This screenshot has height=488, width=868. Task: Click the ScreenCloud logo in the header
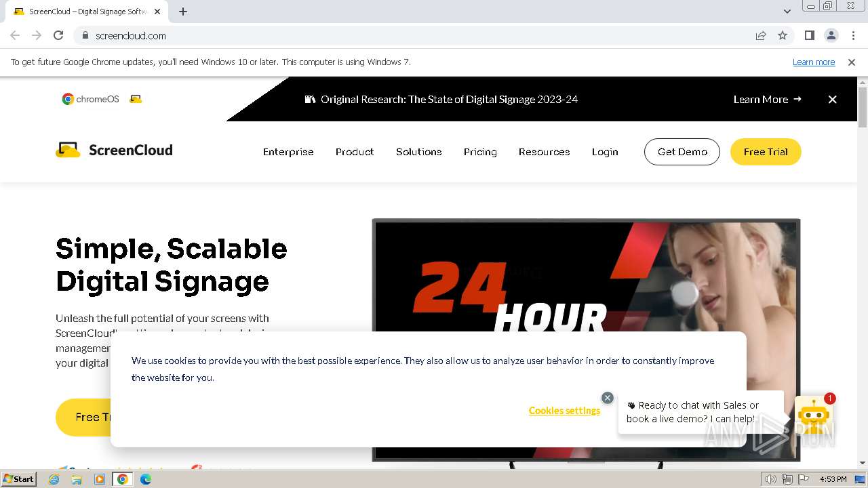pyautogui.click(x=114, y=150)
